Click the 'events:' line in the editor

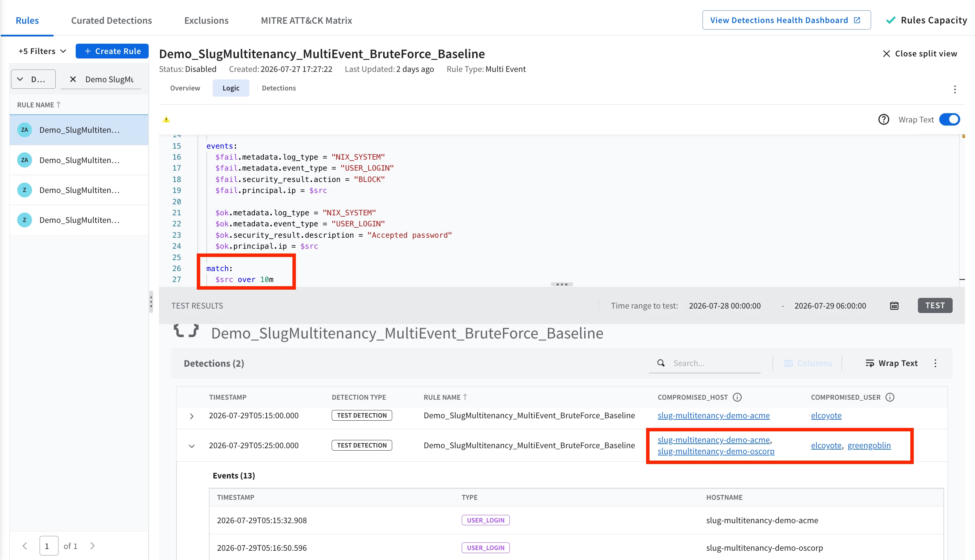click(x=222, y=146)
